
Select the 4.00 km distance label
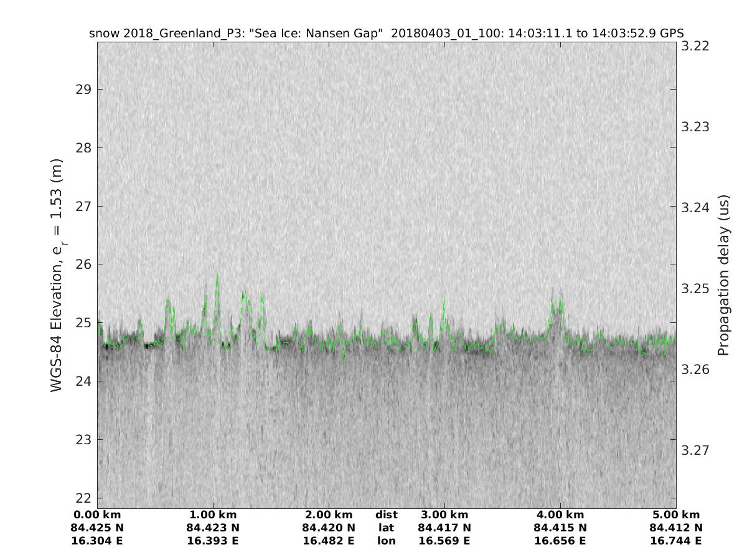tap(560, 515)
